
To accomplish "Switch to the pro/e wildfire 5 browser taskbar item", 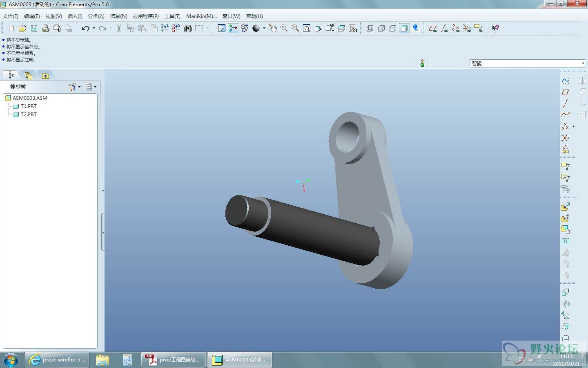I will click(x=57, y=360).
